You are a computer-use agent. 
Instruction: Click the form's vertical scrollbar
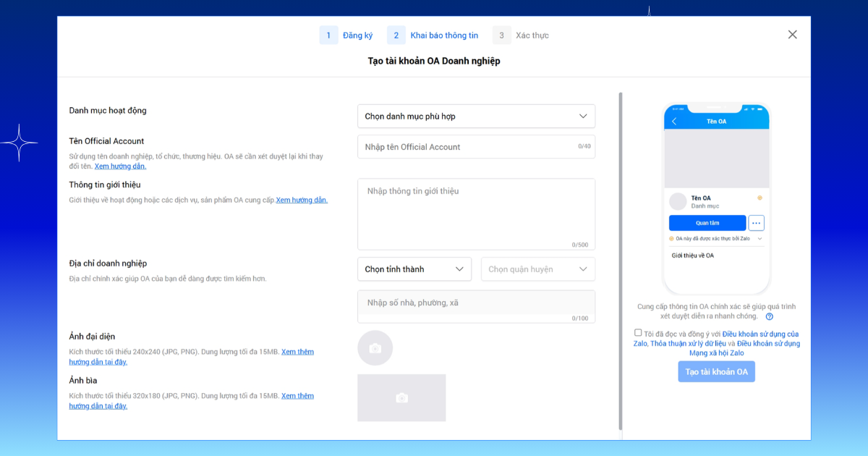point(620,261)
